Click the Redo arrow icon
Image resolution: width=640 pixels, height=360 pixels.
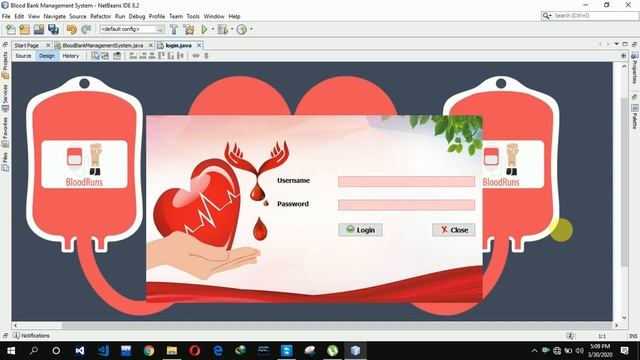point(86,29)
